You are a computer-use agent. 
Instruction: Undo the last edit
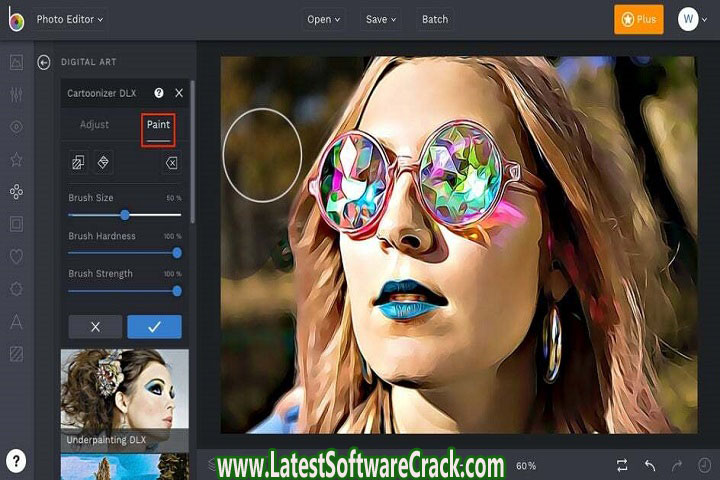pyautogui.click(x=650, y=465)
